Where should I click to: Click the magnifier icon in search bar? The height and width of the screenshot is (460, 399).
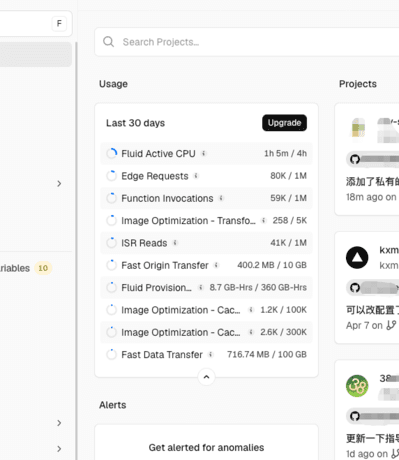108,42
